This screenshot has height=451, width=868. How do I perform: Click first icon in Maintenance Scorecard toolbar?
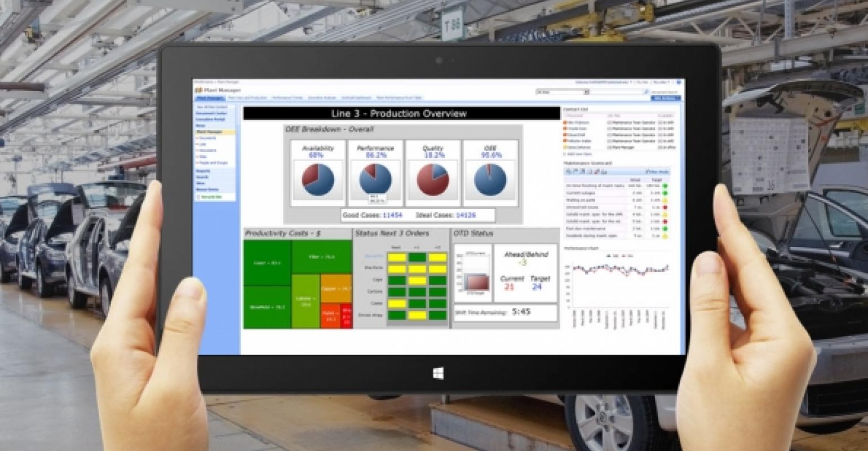569,171
